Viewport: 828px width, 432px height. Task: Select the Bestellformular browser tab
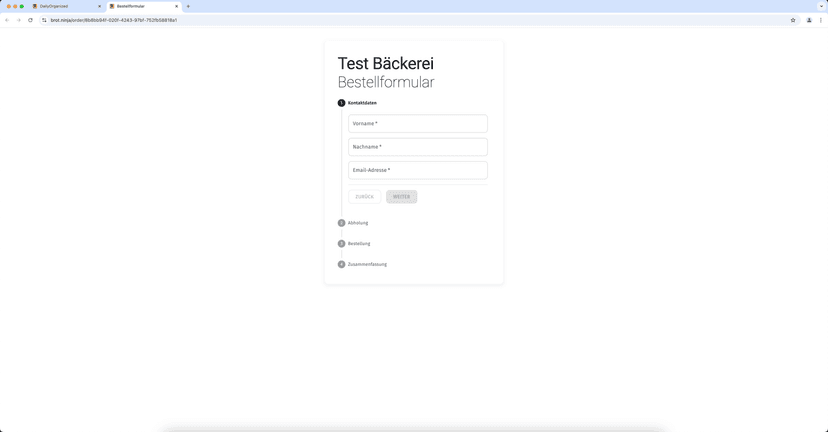pos(144,6)
